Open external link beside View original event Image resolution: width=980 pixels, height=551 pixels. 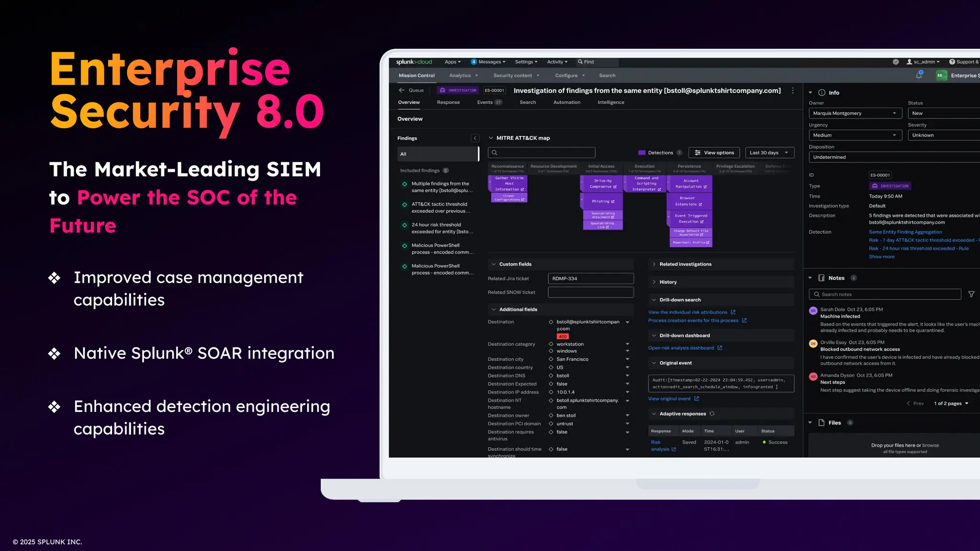tap(697, 399)
